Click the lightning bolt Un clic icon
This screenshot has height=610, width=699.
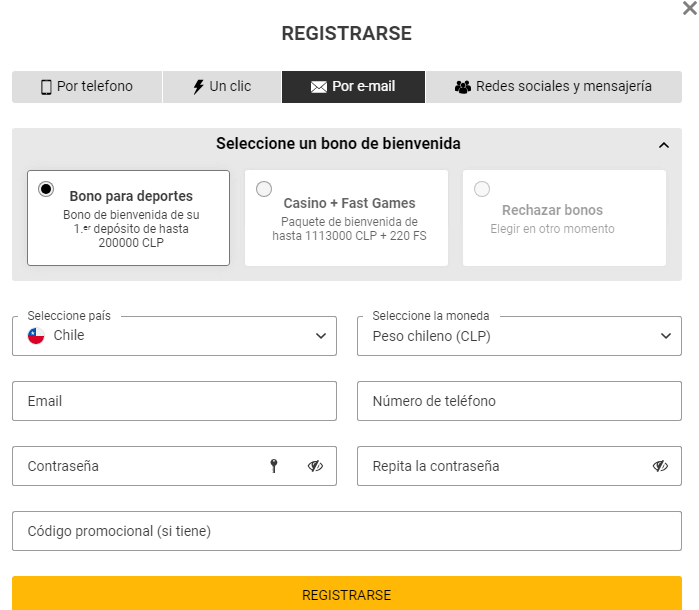198,87
